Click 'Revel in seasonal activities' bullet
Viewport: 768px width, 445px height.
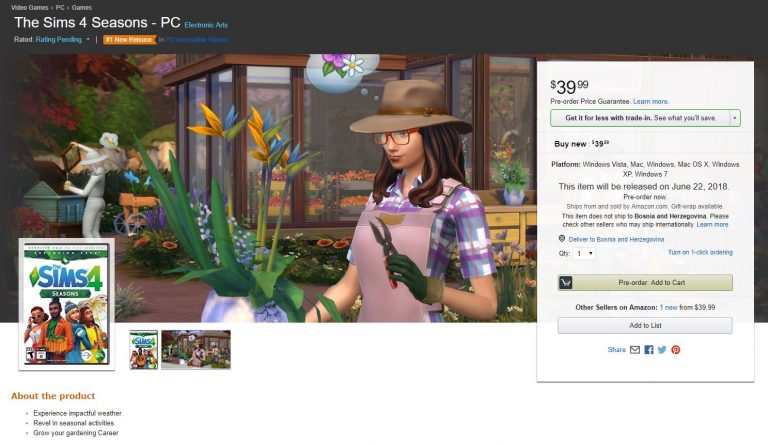73,423
